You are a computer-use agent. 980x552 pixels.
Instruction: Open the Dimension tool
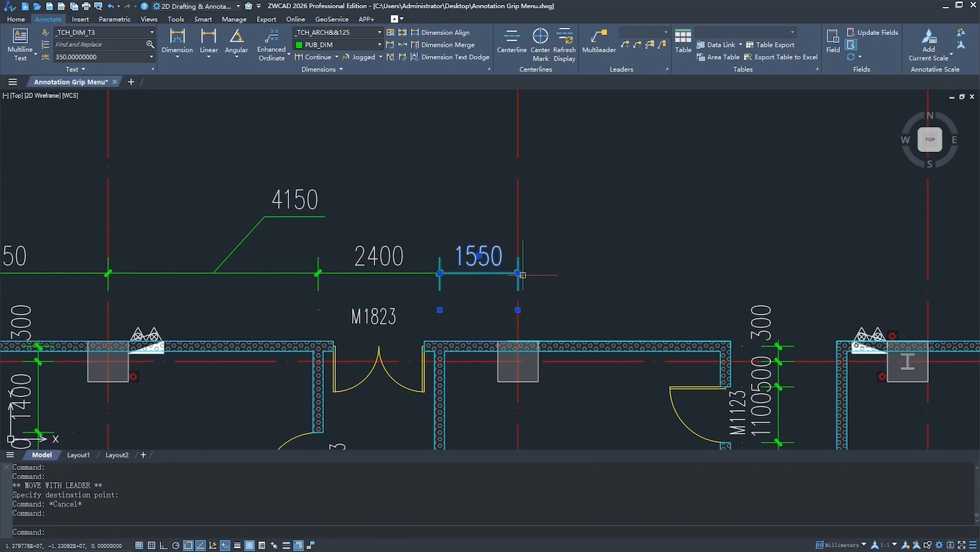click(177, 42)
